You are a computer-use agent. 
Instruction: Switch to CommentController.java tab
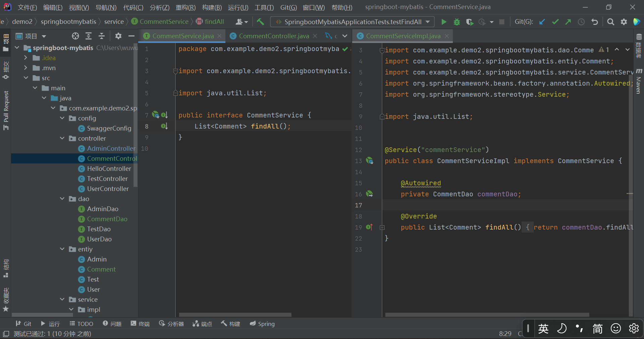[274, 36]
